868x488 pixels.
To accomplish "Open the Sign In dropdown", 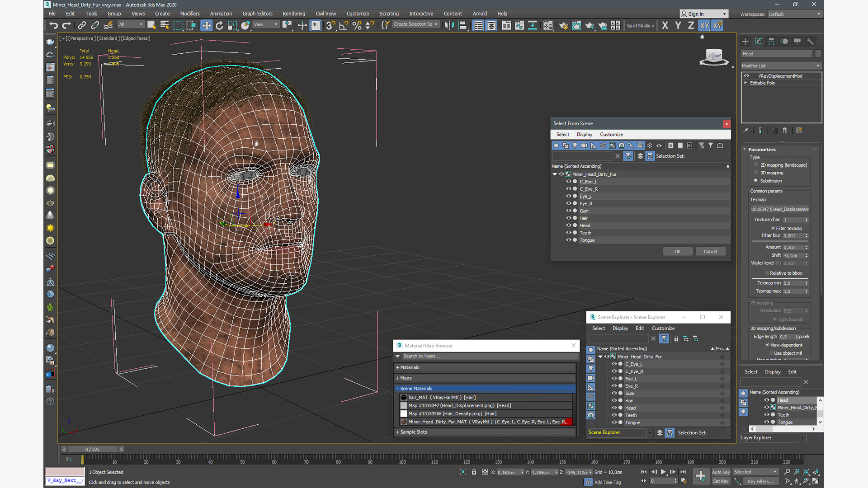I will (x=704, y=14).
